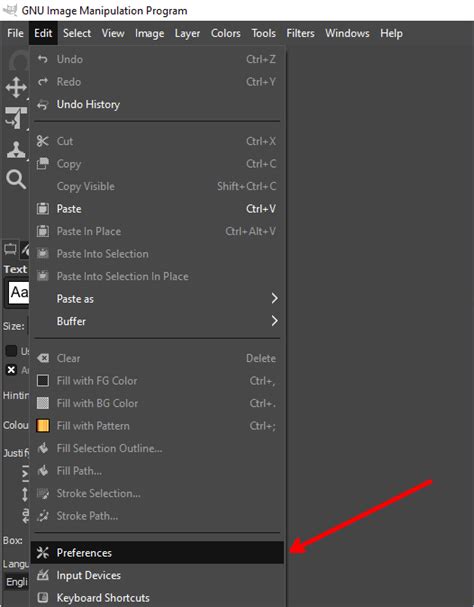Open the Help menu
Viewport: 474px width, 607px height.
tap(391, 33)
